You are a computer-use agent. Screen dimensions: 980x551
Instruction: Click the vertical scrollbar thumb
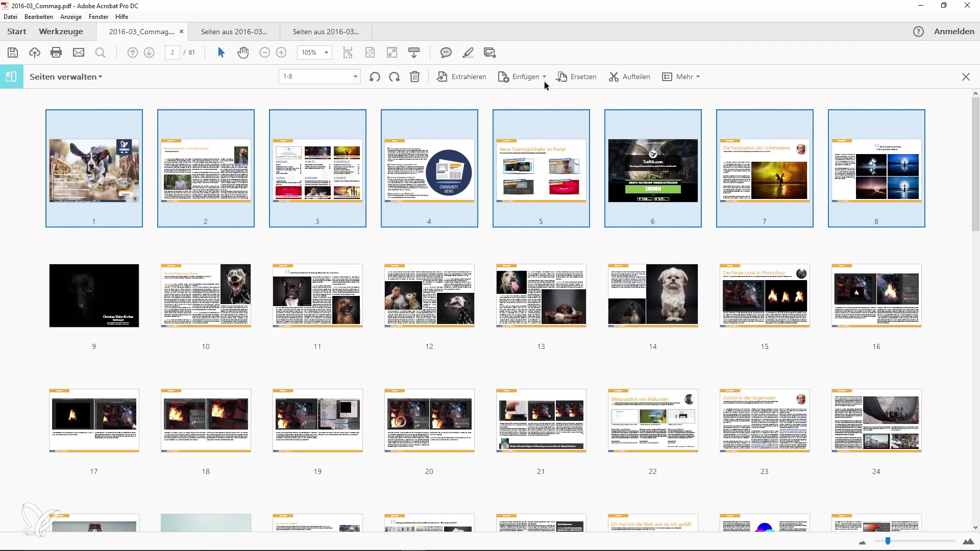click(975, 165)
